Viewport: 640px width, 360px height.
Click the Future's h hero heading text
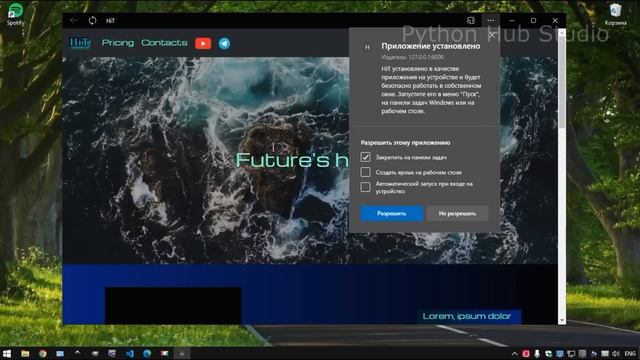(292, 160)
